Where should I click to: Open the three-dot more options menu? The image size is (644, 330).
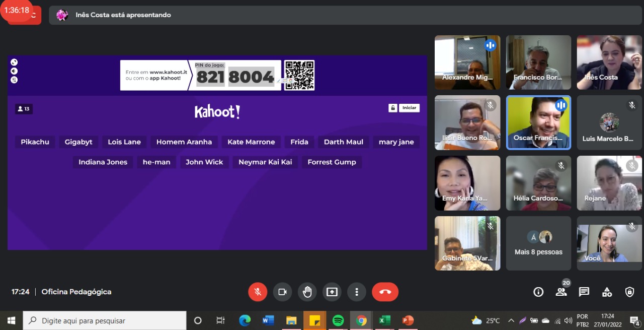(x=356, y=292)
